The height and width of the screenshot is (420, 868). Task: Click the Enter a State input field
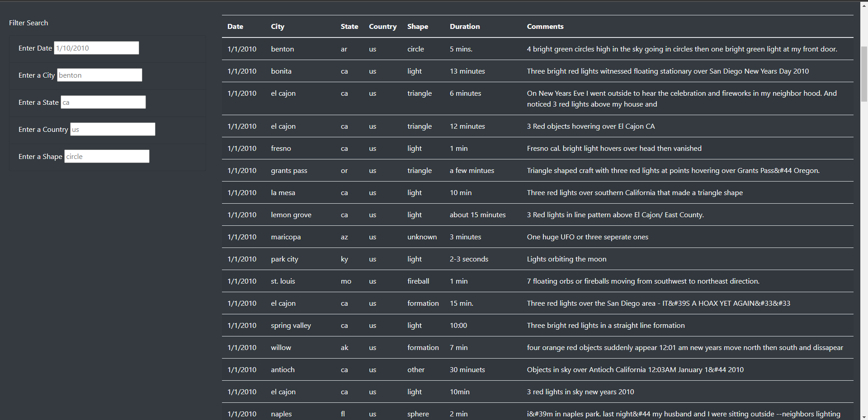pos(103,102)
